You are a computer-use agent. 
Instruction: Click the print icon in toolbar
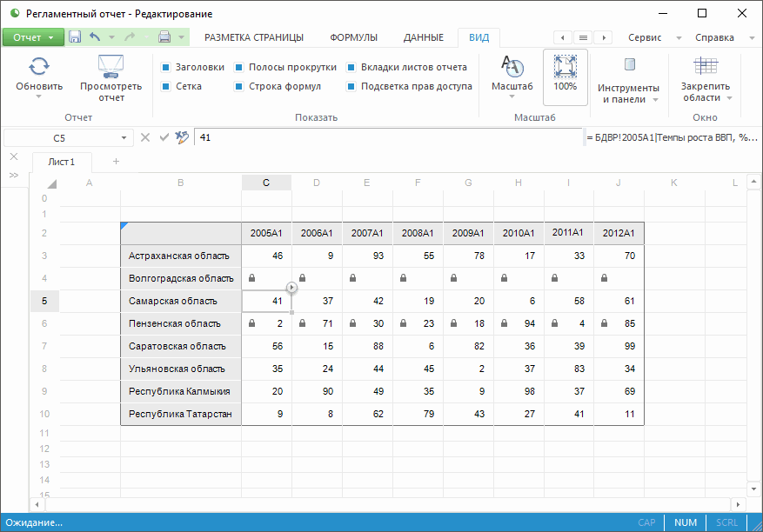pyautogui.click(x=164, y=37)
